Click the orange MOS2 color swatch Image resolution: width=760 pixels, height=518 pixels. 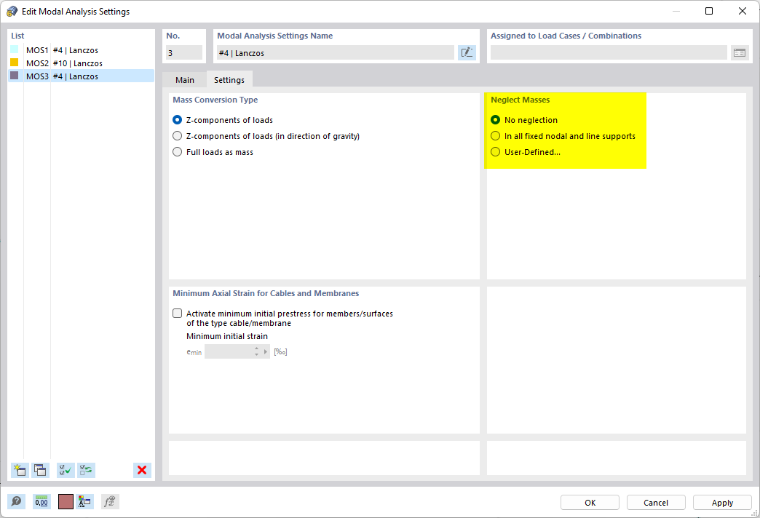click(x=14, y=62)
